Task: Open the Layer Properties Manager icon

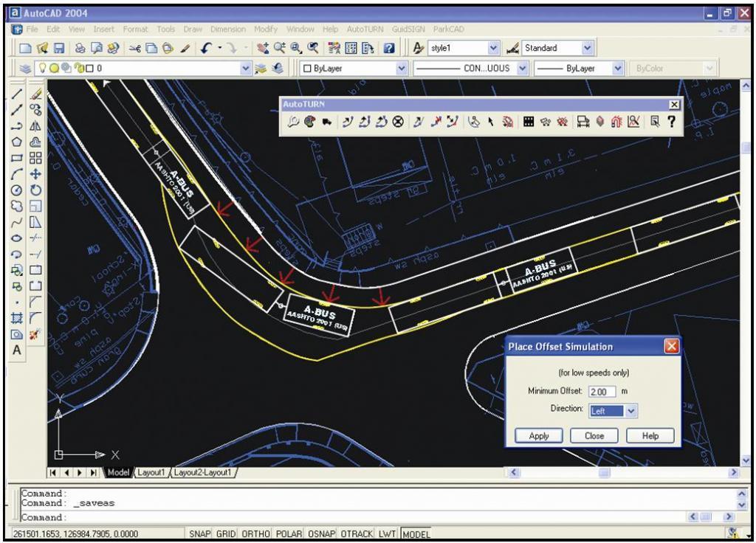Action: click(25, 69)
